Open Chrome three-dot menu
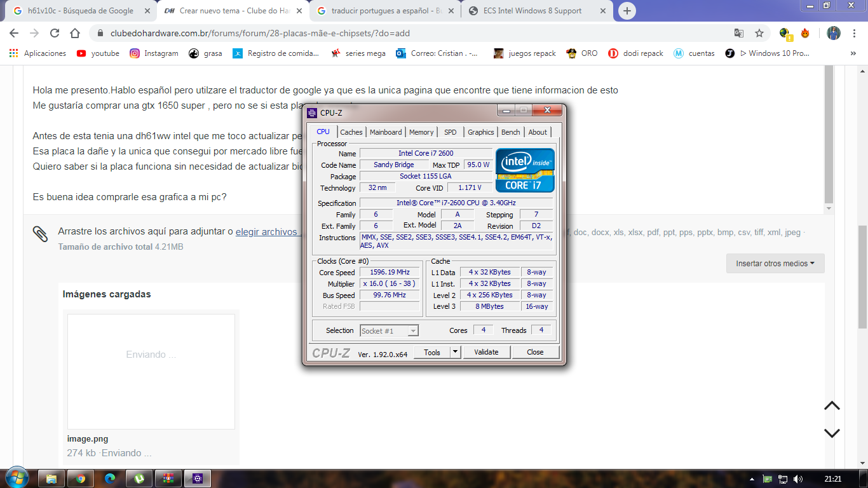The width and height of the screenshot is (868, 488). tap(853, 33)
